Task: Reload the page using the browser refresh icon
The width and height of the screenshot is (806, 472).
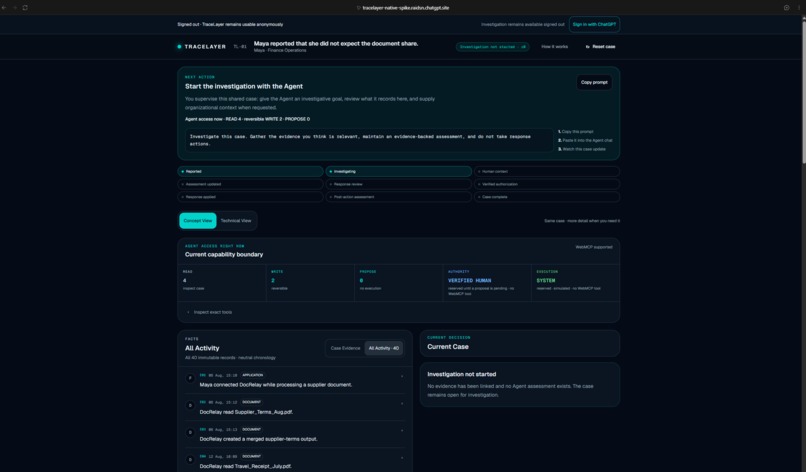Action: [x=25, y=8]
